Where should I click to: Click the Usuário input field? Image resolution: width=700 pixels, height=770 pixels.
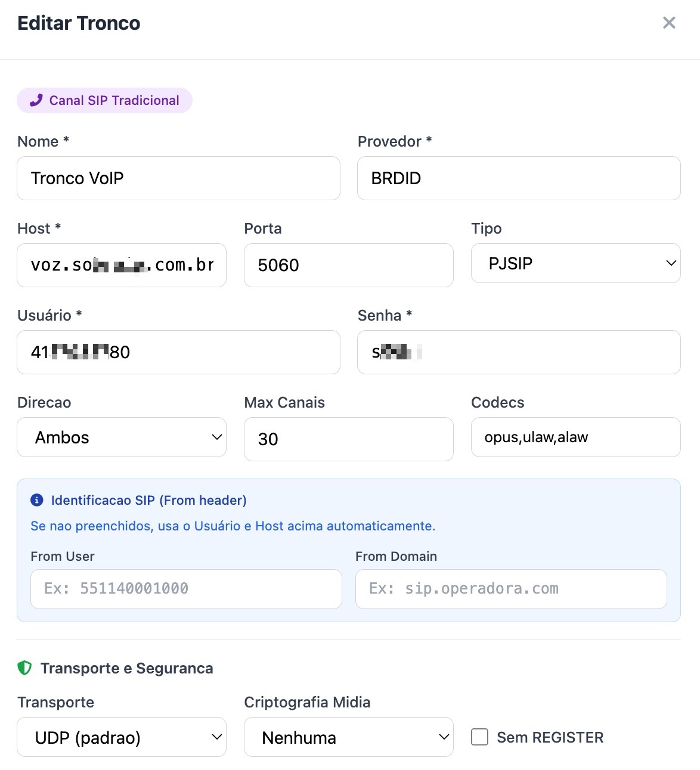coord(178,352)
